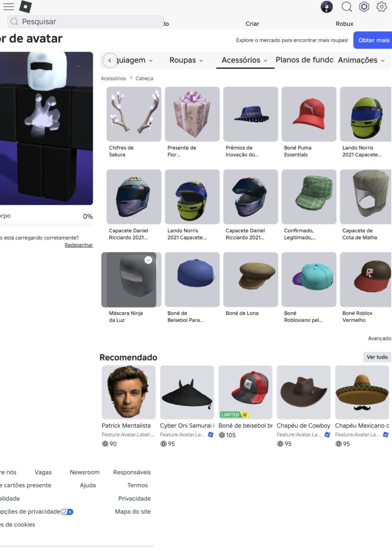Open the Patrick Mentalista recommended item

click(x=129, y=392)
